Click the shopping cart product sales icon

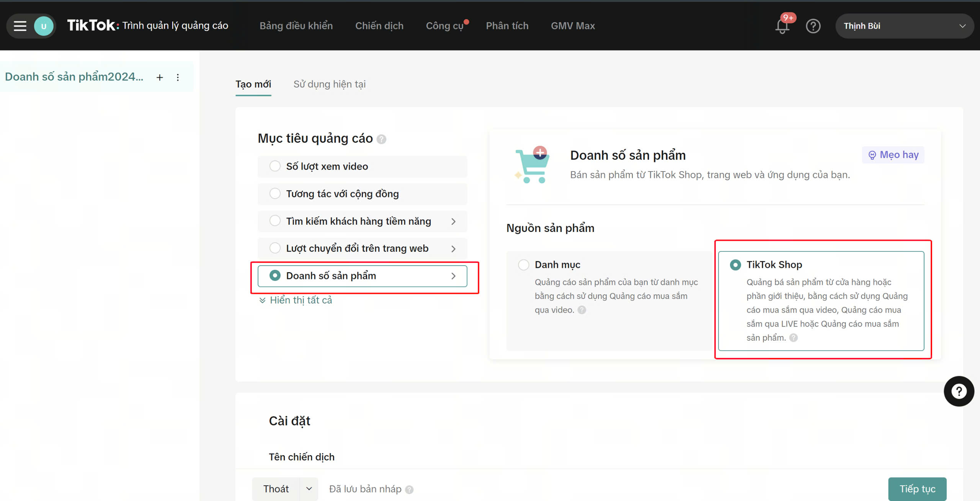point(533,165)
